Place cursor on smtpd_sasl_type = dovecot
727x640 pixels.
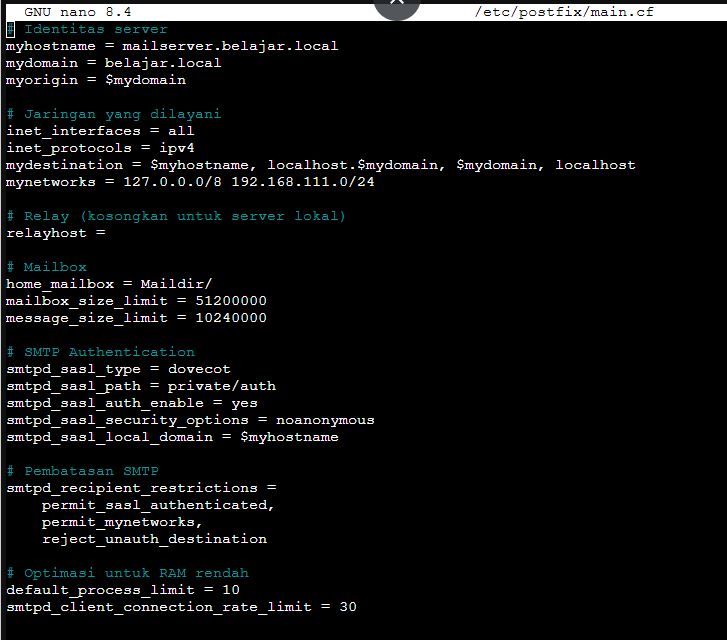118,369
